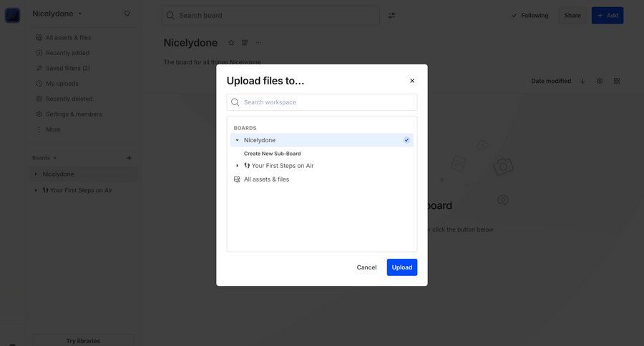Choose All assets & files in dialog
Viewport: 644px width, 346px height.
tap(266, 179)
